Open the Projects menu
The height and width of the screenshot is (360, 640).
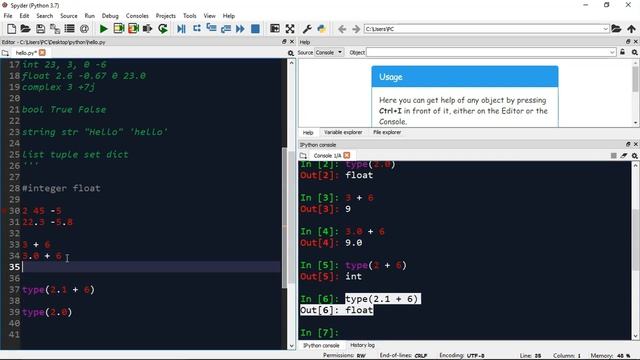pos(165,16)
